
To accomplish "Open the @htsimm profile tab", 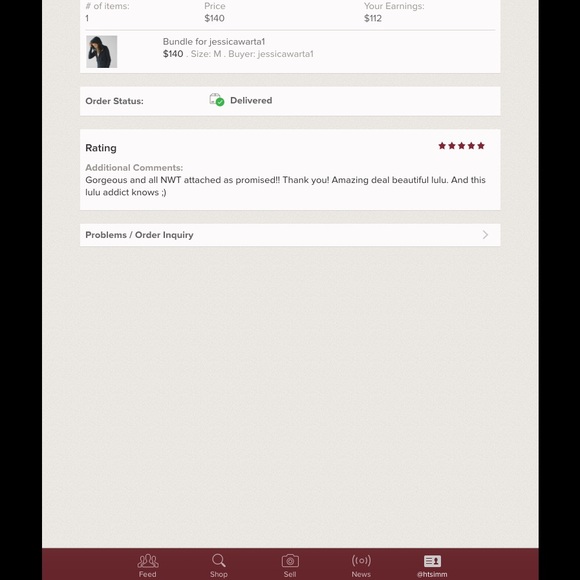I will pyautogui.click(x=432, y=565).
